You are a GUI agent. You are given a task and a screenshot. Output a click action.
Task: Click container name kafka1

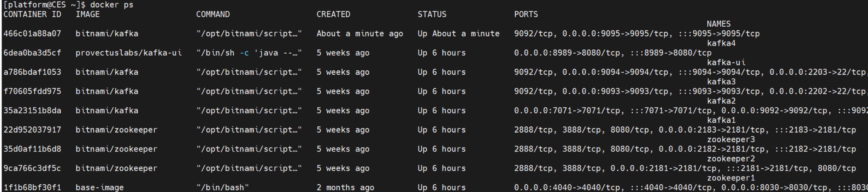tap(721, 121)
